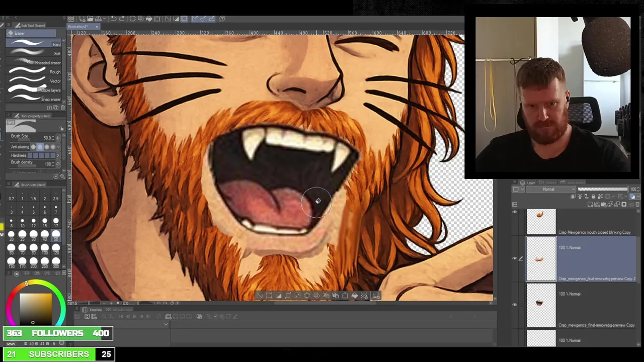
Task: Open the save options dropdown arrow
Action: (105, 19)
